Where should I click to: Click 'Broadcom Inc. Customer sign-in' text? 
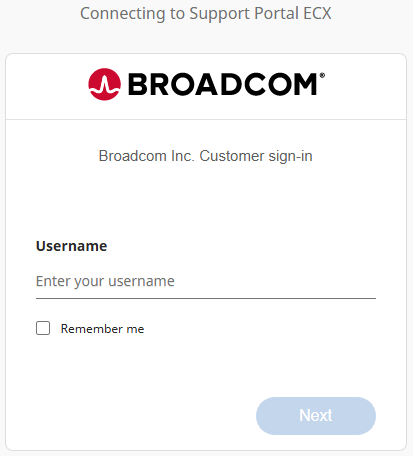[206, 156]
